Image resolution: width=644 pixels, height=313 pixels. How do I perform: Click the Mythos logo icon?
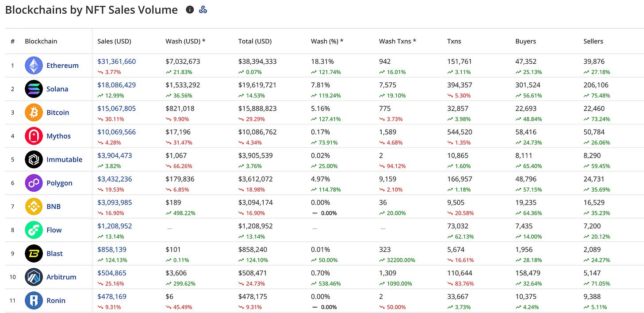click(x=34, y=136)
